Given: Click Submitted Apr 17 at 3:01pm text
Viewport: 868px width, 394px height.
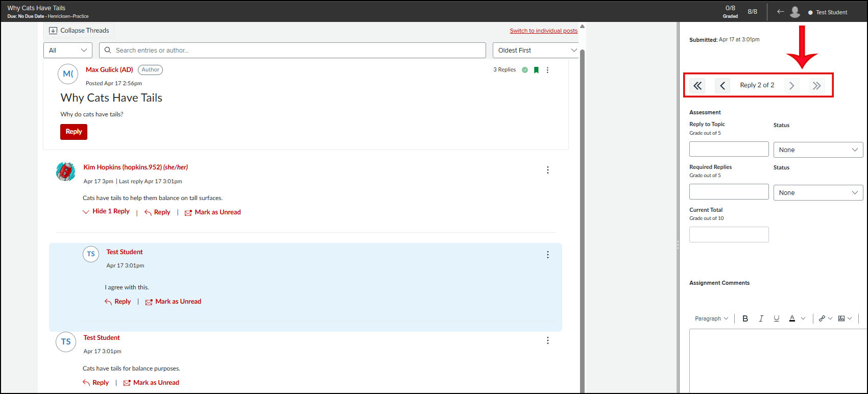Looking at the screenshot, I should [x=724, y=39].
